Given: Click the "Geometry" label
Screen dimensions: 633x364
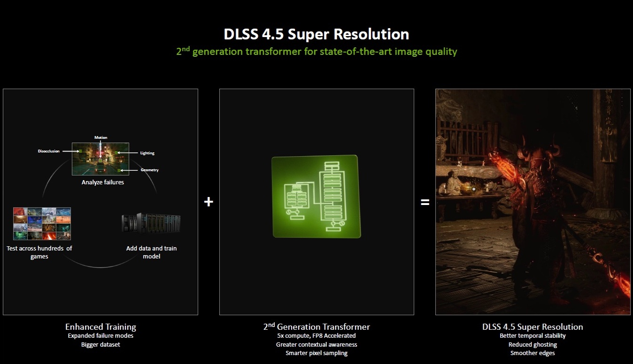Looking at the screenshot, I should 150,170.
